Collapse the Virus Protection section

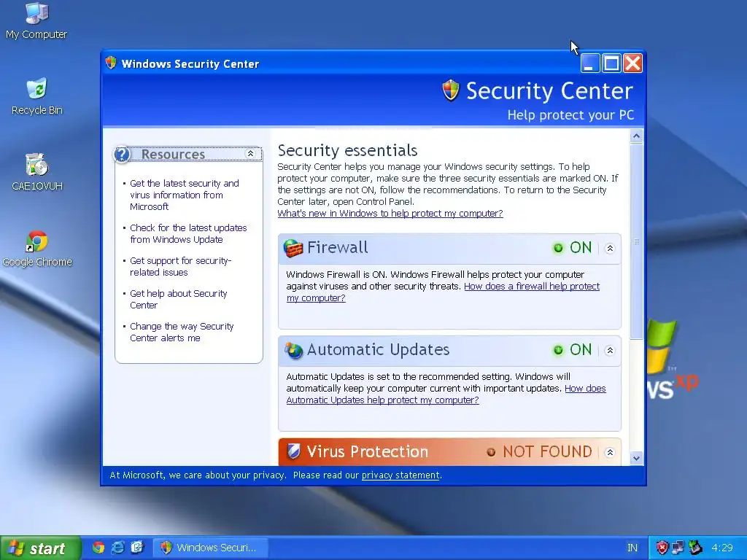(x=610, y=452)
